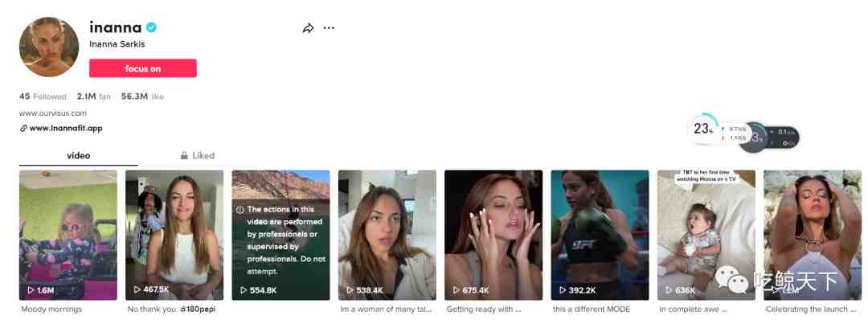Click the '56.3M like' count
Image resolution: width=868 pixels, height=320 pixels.
pos(142,96)
